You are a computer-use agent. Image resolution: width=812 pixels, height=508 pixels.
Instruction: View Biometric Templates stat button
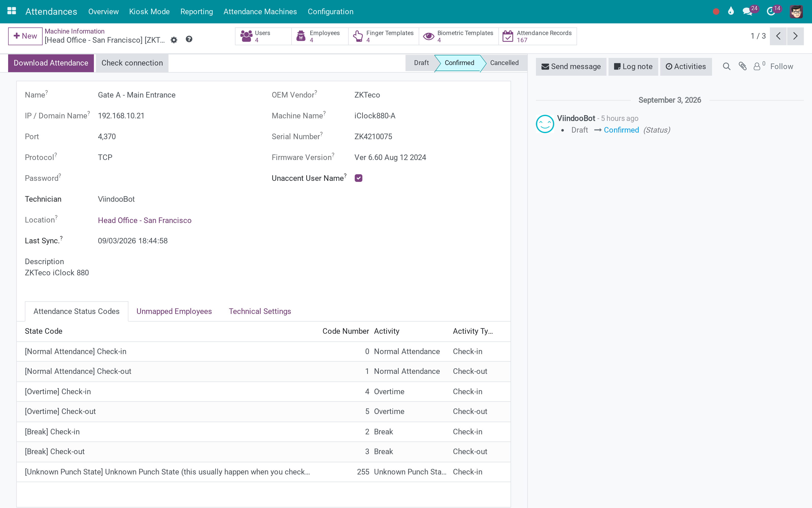(459, 36)
